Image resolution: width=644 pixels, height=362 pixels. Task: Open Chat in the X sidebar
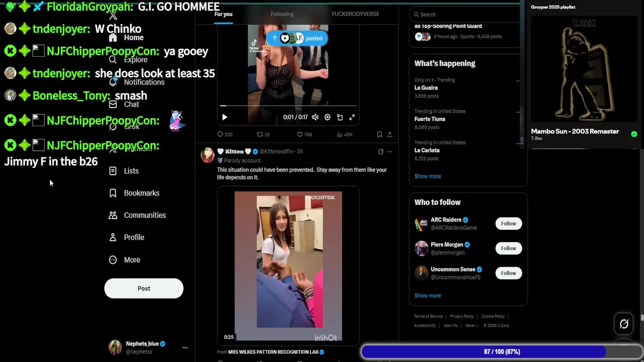pos(124,104)
